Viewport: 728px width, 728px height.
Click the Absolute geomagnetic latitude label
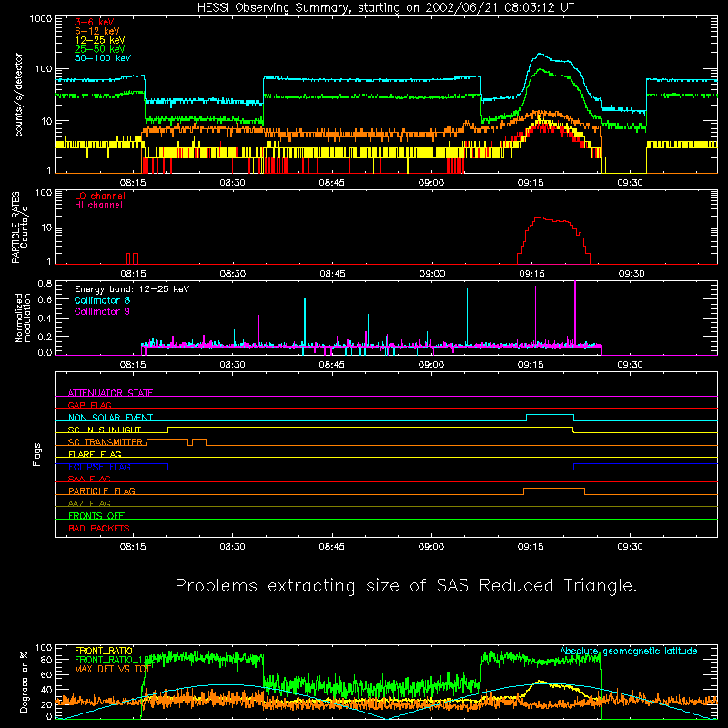(629, 652)
